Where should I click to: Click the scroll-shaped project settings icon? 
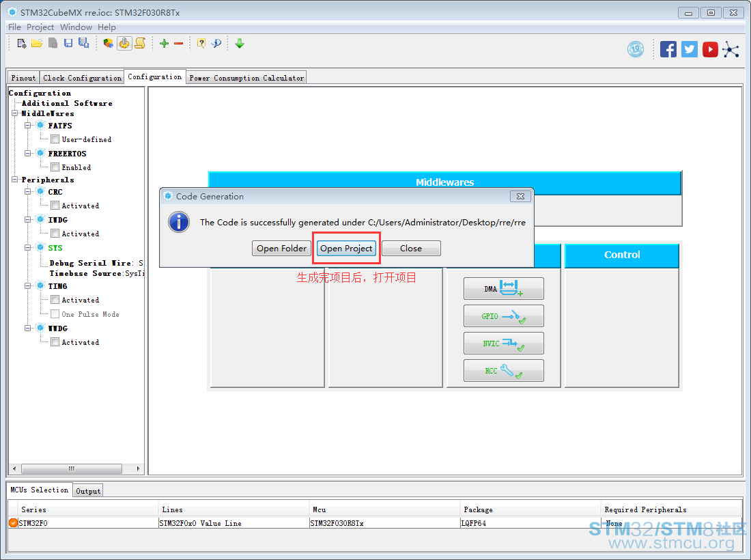point(140,44)
